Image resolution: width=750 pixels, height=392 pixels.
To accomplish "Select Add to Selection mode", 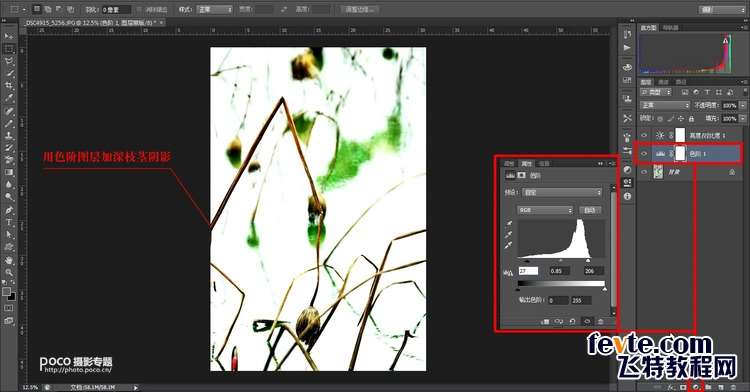I will tap(48, 9).
